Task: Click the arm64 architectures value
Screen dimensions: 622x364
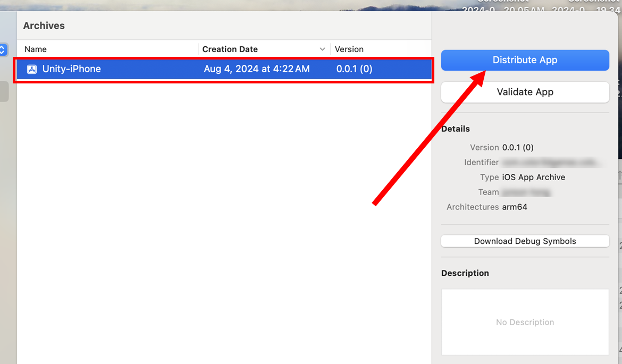Action: [x=515, y=207]
